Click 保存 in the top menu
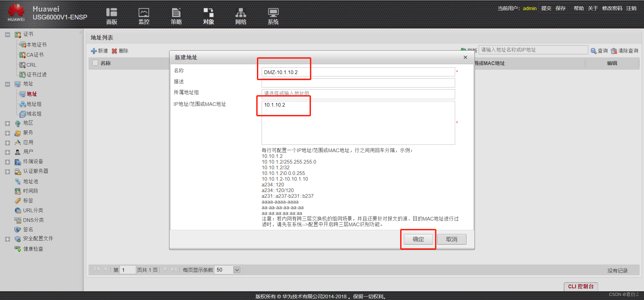Viewport: 644px width, 300px height. [560, 8]
